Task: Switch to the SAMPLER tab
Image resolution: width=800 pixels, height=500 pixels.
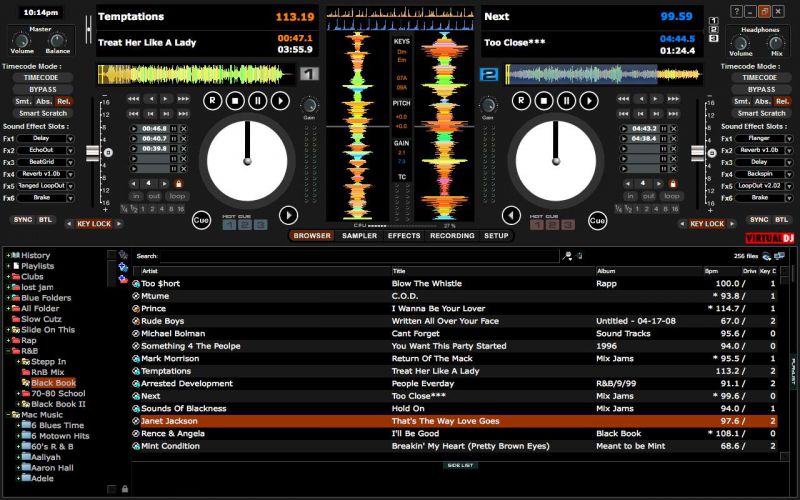Action: click(x=359, y=236)
